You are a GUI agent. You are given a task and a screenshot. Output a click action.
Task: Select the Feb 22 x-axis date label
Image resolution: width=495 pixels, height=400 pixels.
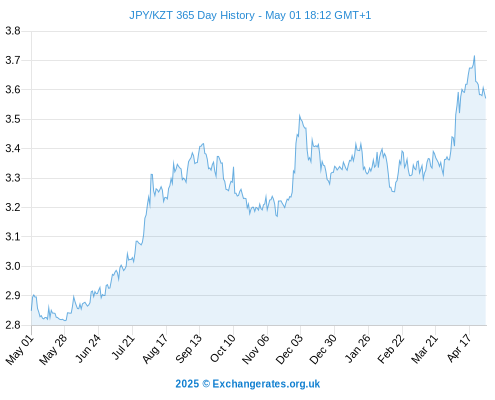click(391, 348)
